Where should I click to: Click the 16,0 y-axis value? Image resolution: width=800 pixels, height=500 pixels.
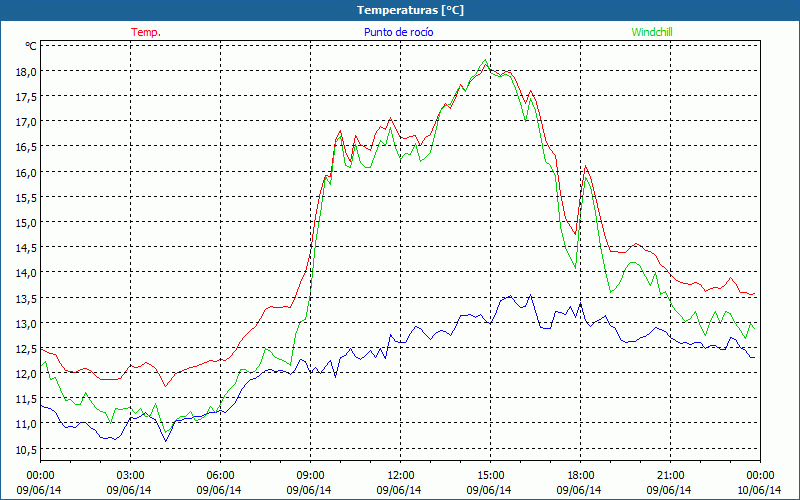[x=27, y=172]
